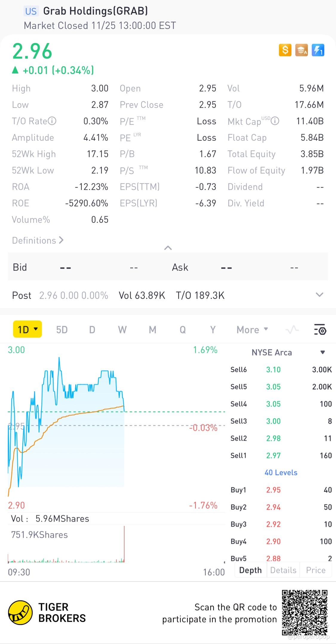
Task: Open the NYSE Arca exchange dropdown
Action: (x=322, y=352)
